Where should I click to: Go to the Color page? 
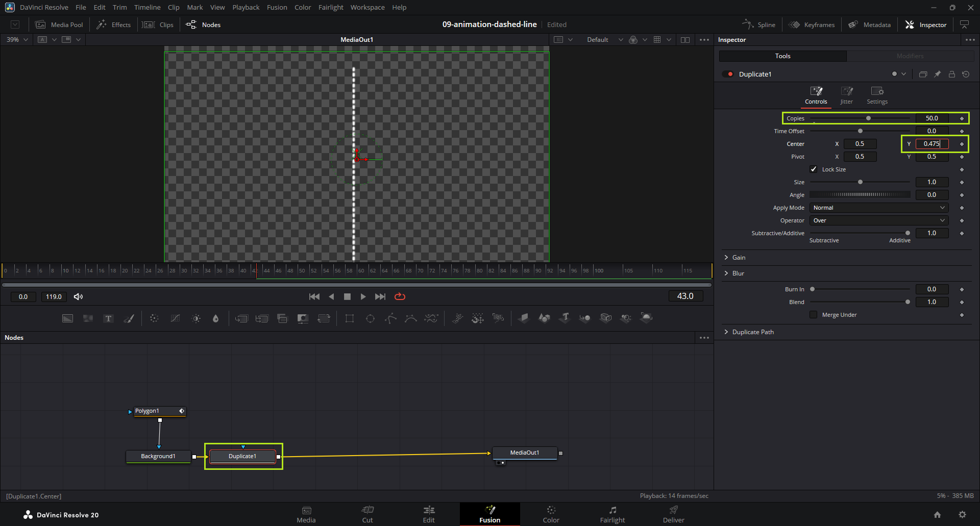(551, 514)
